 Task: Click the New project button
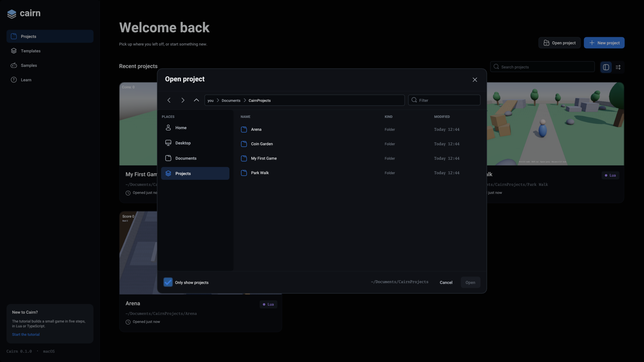tap(604, 43)
